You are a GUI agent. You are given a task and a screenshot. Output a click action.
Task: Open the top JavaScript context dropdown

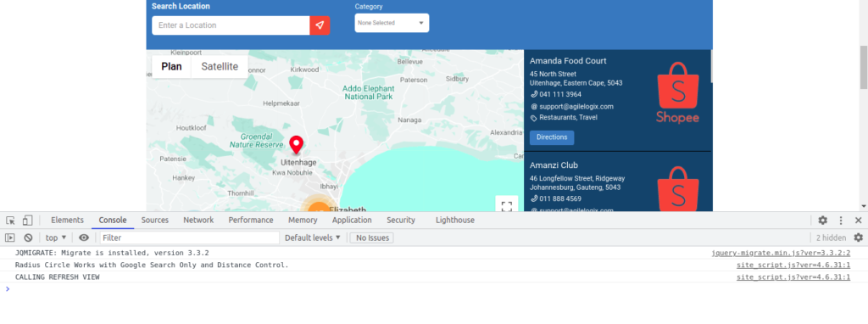56,237
